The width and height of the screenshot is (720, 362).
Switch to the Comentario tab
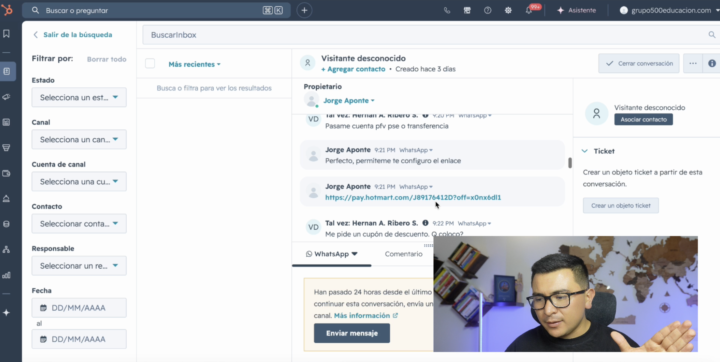point(403,254)
